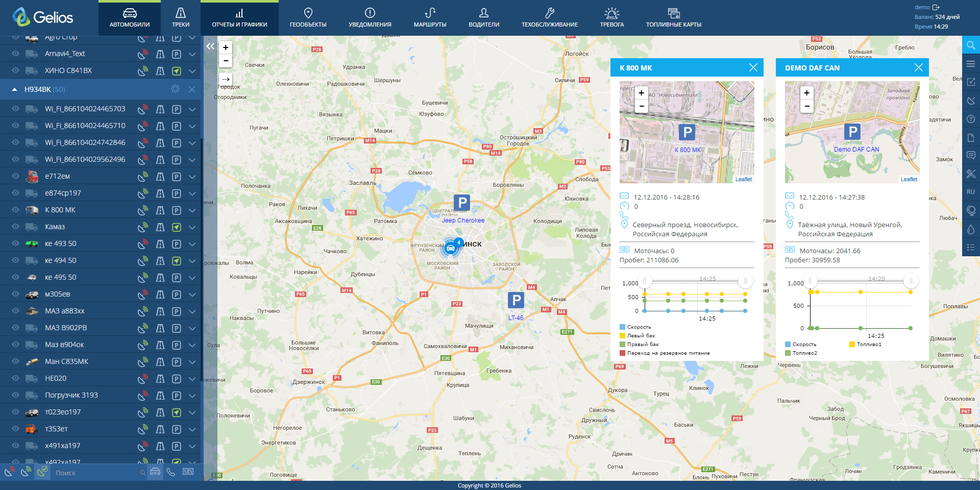This screenshot has height=490, width=980.
Task: Open settings gear of H934BK group
Action: pos(175,89)
